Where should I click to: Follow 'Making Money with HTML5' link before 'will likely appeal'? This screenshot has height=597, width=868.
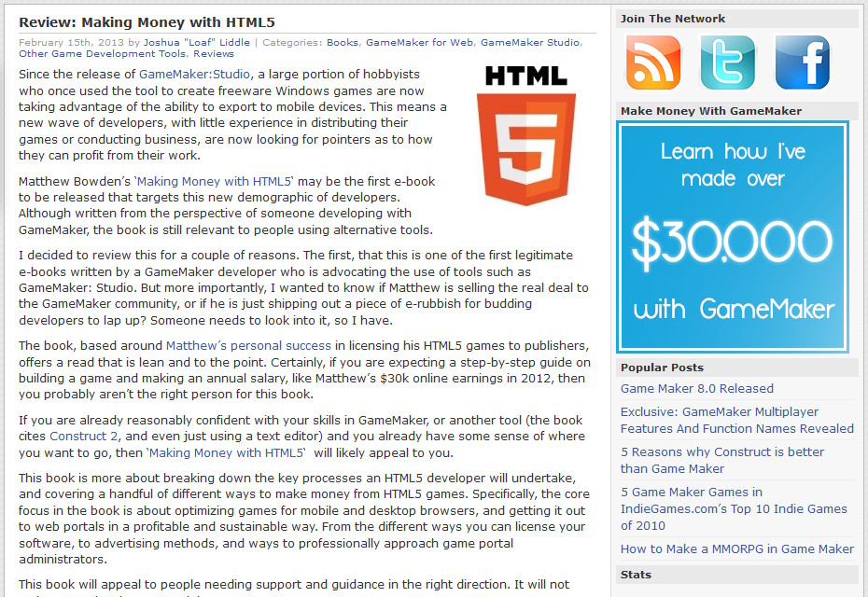point(227,452)
